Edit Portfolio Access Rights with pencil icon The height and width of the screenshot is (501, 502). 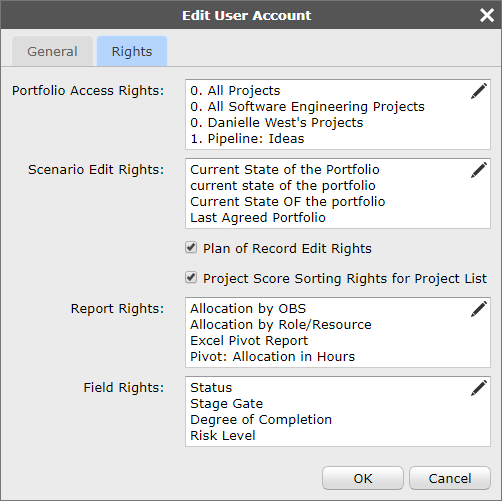pyautogui.click(x=479, y=91)
